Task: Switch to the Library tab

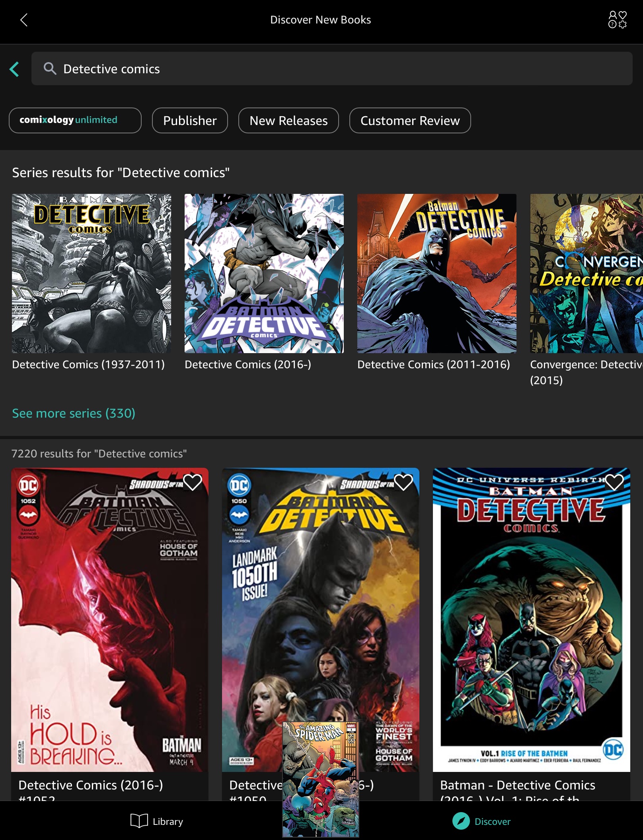Action: (157, 821)
